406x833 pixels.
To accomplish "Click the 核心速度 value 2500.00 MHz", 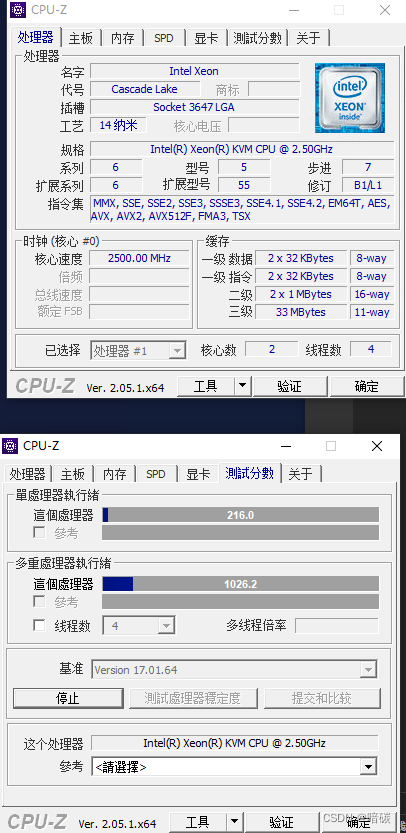I will pyautogui.click(x=139, y=258).
